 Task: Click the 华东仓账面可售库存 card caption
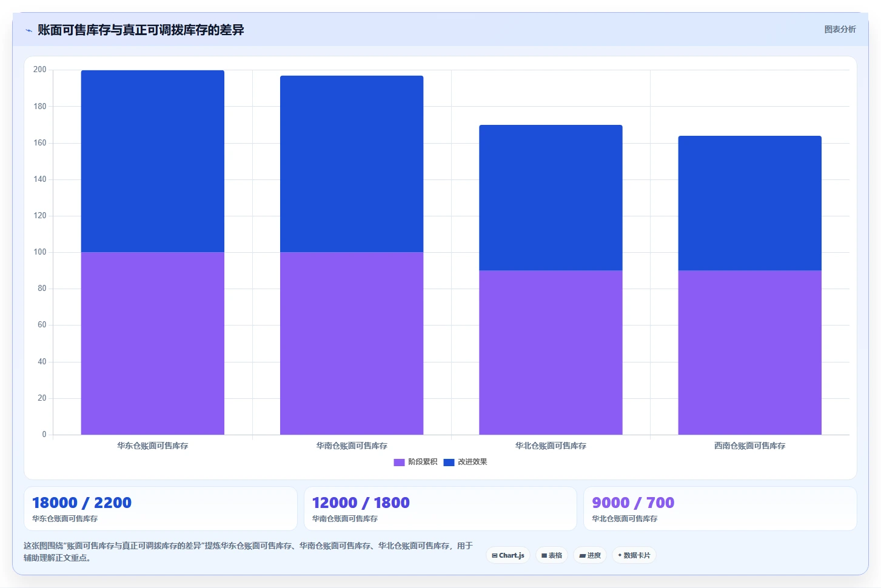tap(65, 519)
